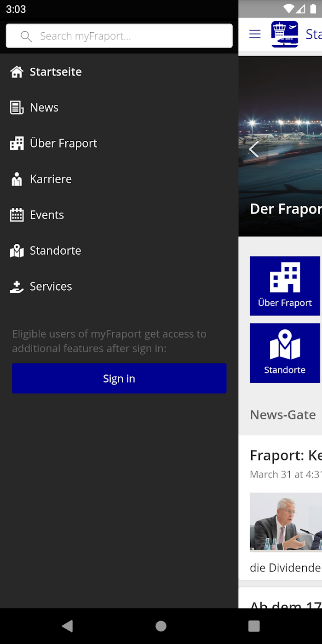Tap the 'Der Frapor...' carousel caption

point(286,209)
